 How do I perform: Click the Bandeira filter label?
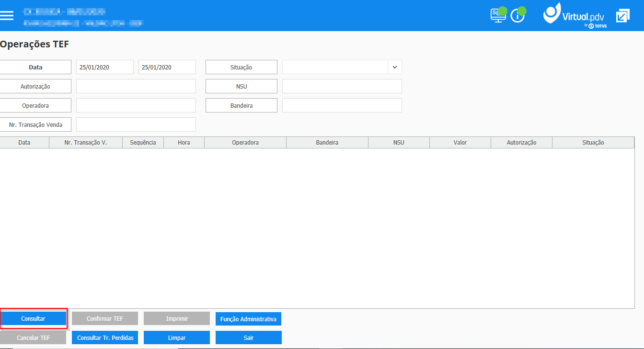[241, 105]
